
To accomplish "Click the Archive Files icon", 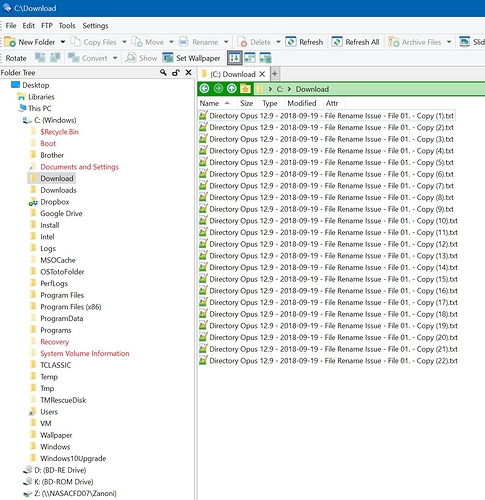I will pyautogui.click(x=394, y=42).
